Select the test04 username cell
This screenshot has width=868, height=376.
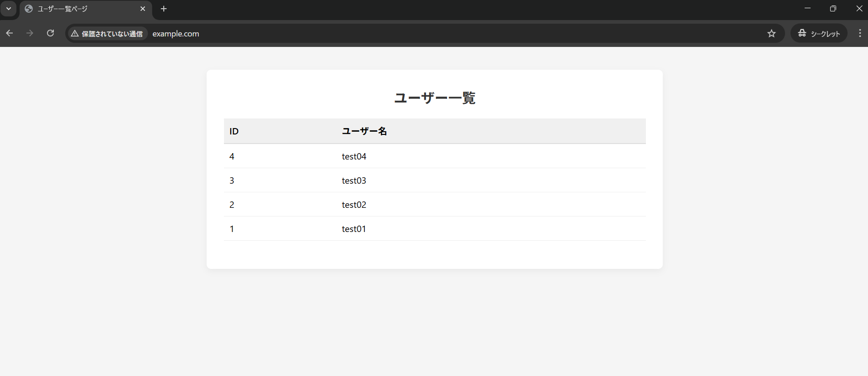point(354,156)
